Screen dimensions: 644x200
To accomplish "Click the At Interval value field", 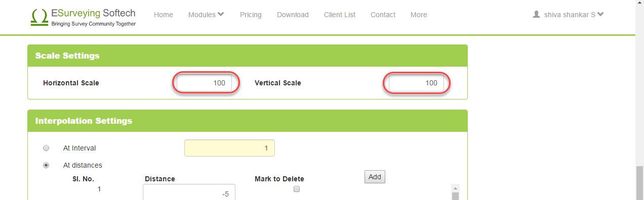I will click(x=230, y=148).
